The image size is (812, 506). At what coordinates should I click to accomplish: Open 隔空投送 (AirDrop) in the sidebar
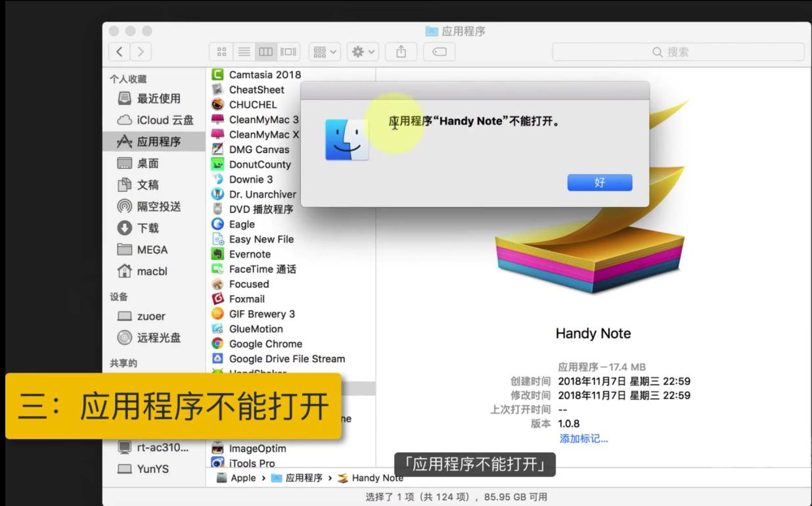[x=163, y=206]
